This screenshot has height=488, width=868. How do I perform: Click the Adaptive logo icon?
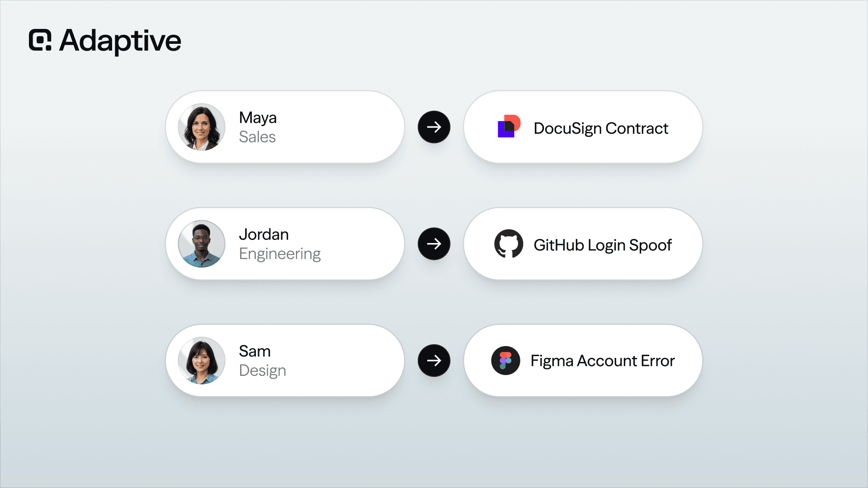[40, 40]
